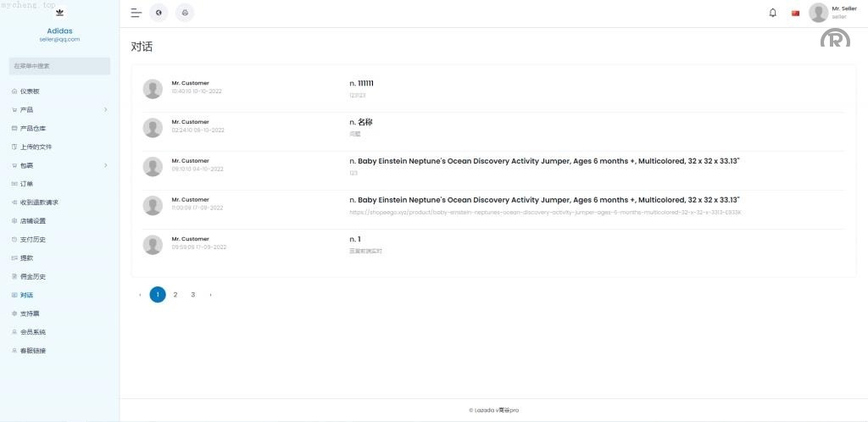Expand the 包裹 submenu arrow

(105, 165)
